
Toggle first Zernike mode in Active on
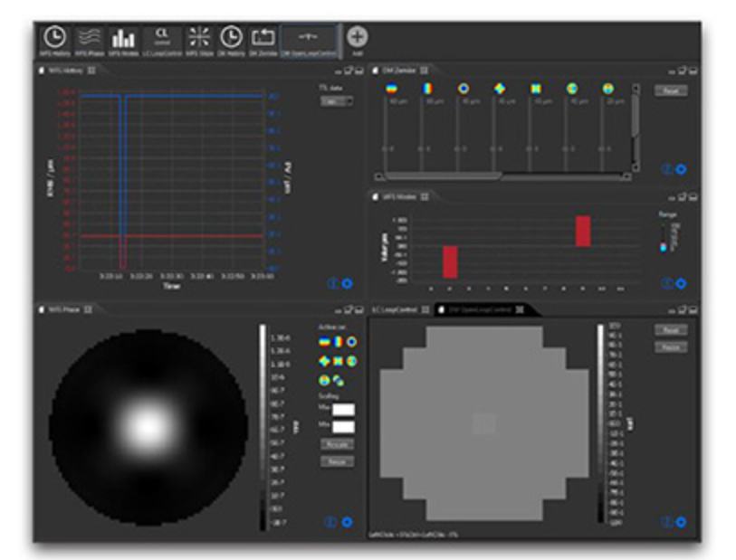323,341
